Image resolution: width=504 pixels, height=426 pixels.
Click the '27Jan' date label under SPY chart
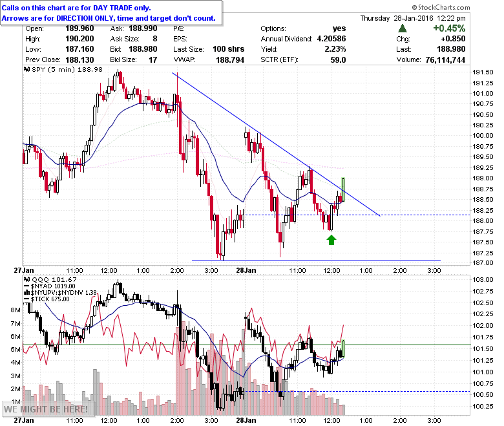(x=24, y=270)
